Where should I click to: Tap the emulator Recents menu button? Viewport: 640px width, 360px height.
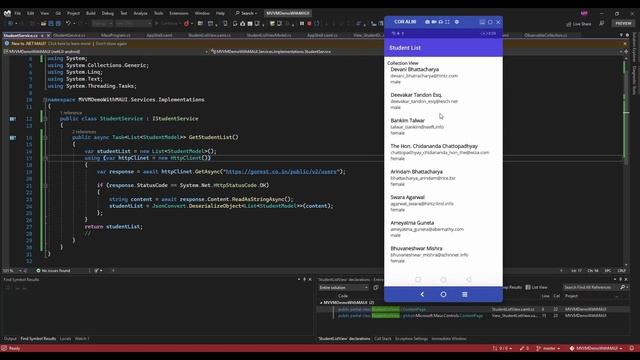(x=464, y=294)
